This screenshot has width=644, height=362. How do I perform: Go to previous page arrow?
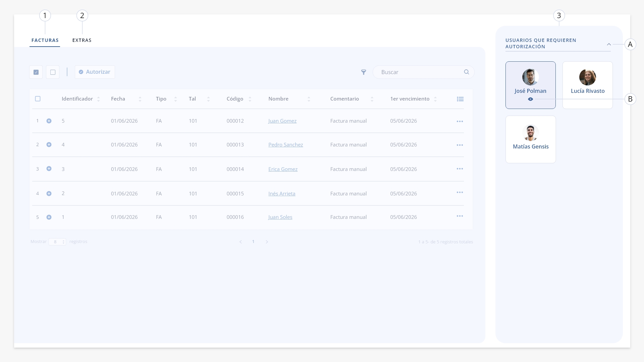coord(240,242)
